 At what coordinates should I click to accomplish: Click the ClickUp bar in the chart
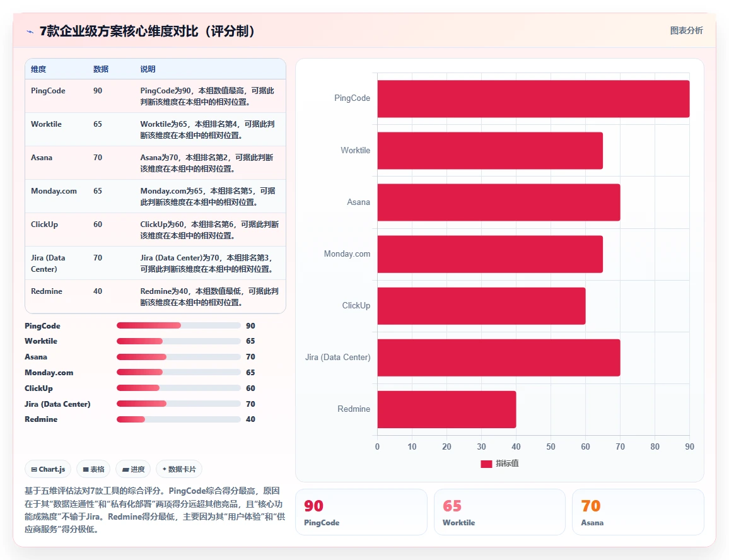tap(481, 306)
